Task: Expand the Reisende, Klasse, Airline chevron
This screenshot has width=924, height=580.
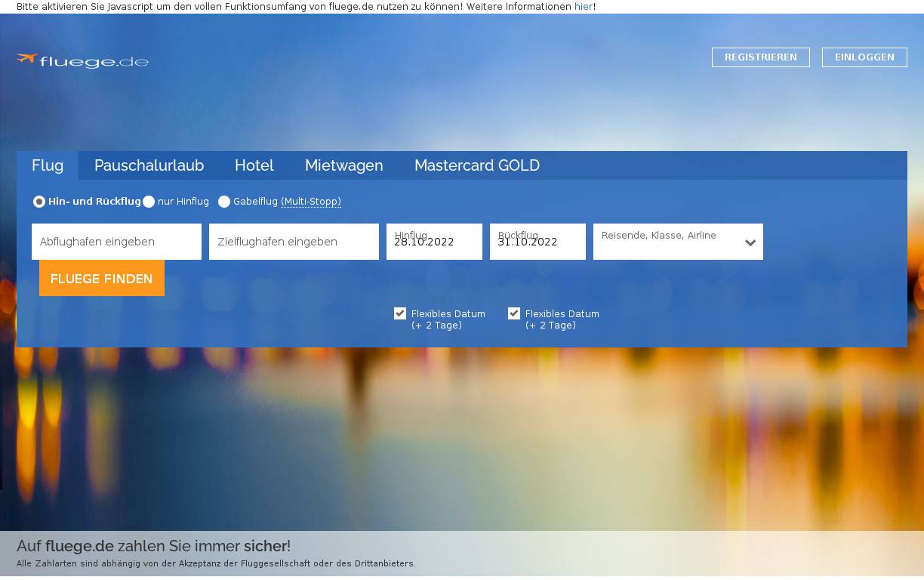Action: [x=750, y=242]
